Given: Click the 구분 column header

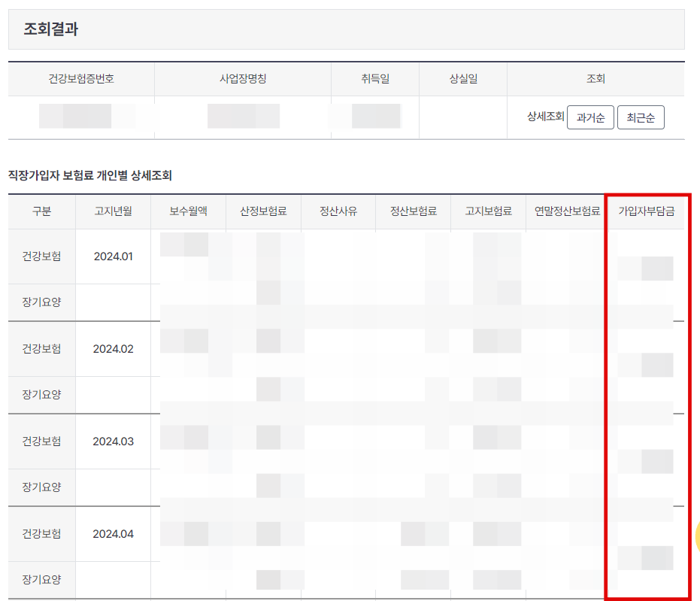Looking at the screenshot, I should (41, 212).
